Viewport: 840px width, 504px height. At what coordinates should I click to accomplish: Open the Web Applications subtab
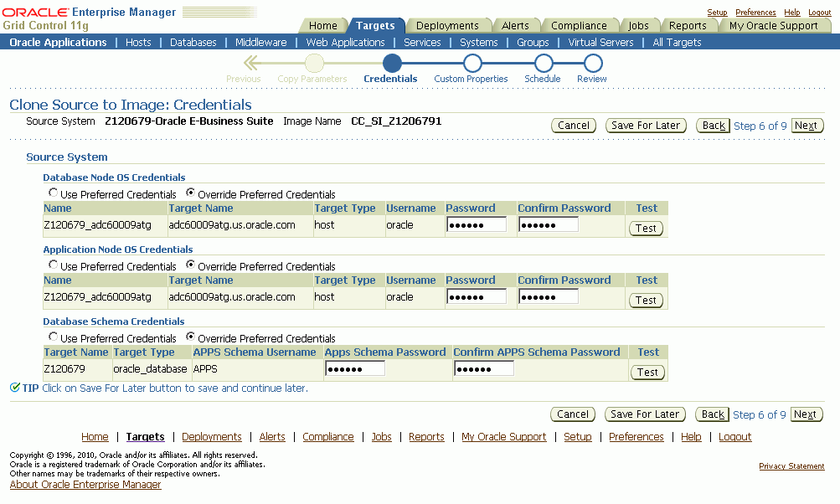[x=346, y=43]
